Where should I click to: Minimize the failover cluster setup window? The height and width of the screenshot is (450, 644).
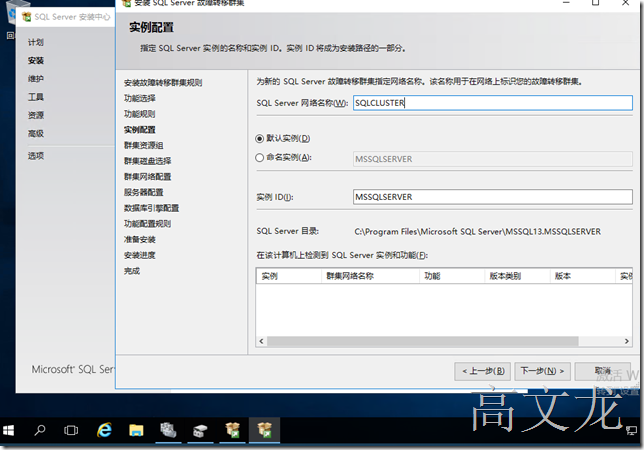click(566, 3)
